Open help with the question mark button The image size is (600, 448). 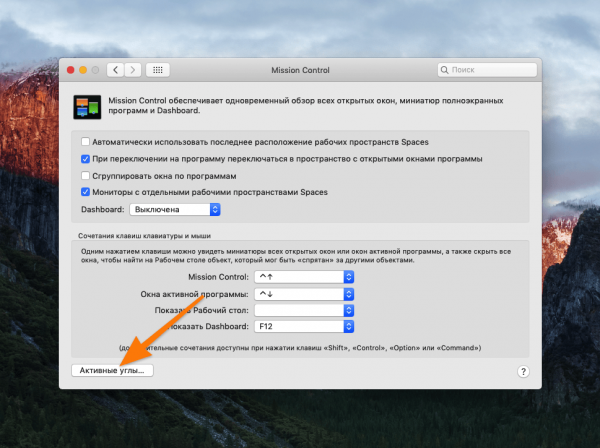pos(523,371)
